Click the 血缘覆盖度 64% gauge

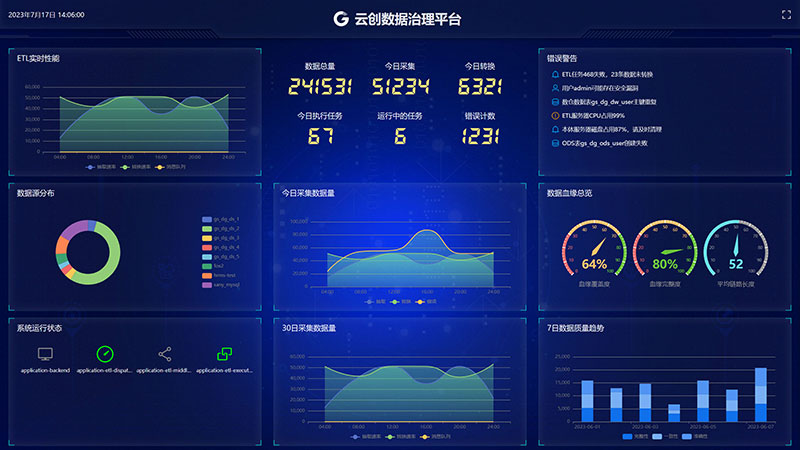tap(594, 250)
